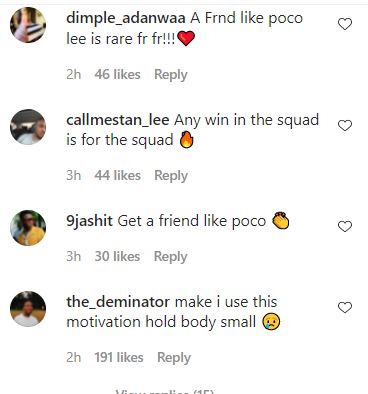Reply to callmestan_lee's squad comment

coord(171,176)
